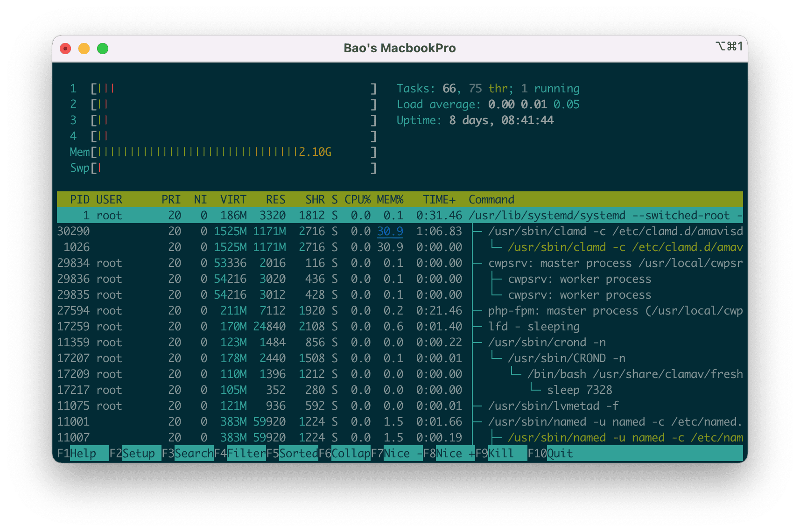
Task: Click the CPU 1 usage meter
Action: click(x=224, y=88)
